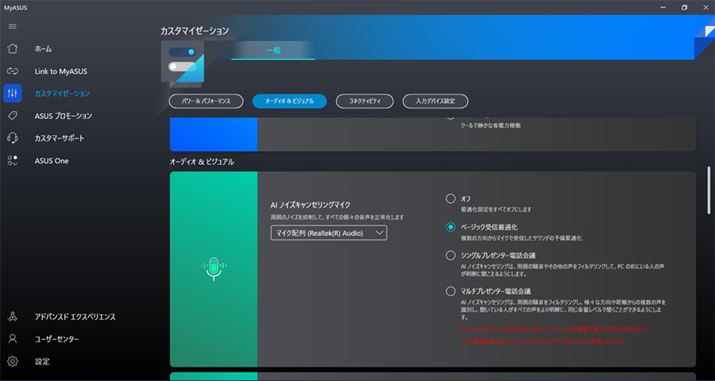Open the ASUS promotion tag icon
715x381 pixels.
click(12, 116)
